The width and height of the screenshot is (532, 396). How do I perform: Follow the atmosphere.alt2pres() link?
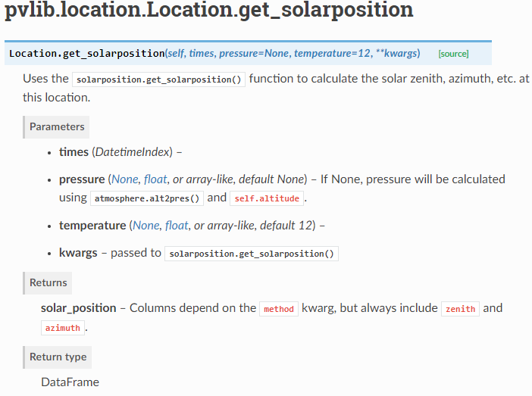(147, 198)
